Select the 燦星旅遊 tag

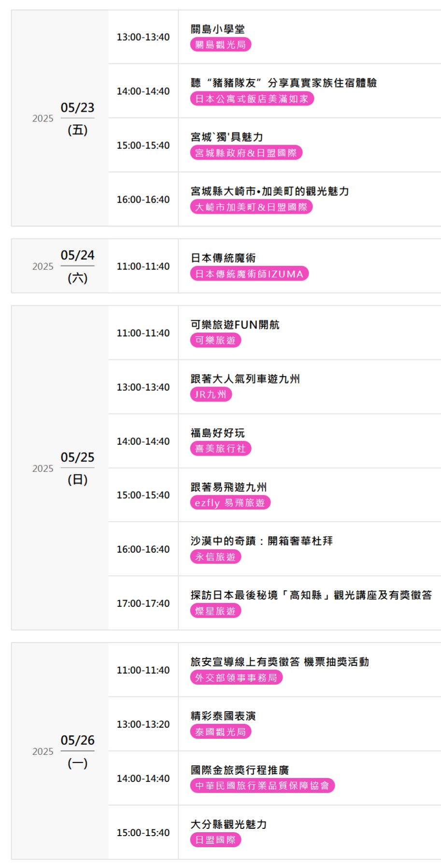(215, 611)
